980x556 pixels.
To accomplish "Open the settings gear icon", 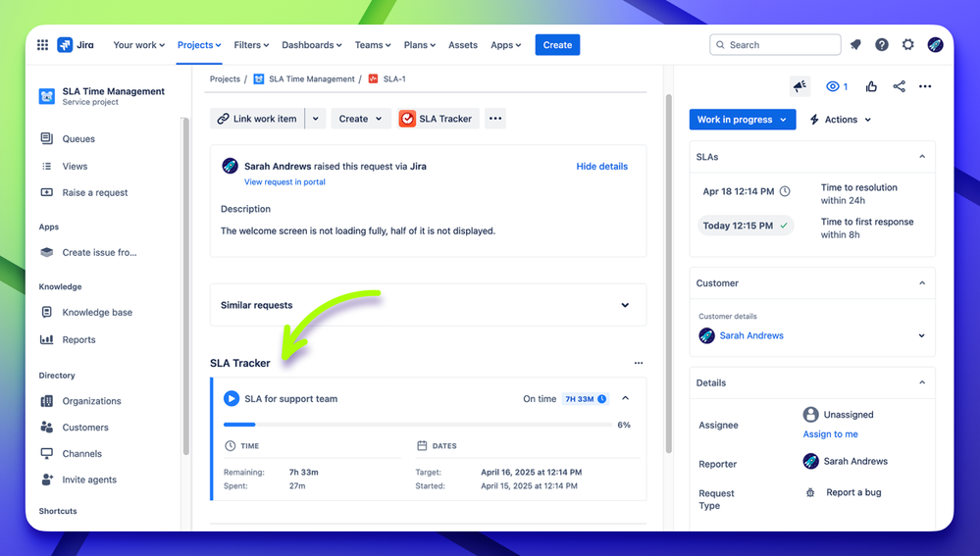I will pos(908,44).
